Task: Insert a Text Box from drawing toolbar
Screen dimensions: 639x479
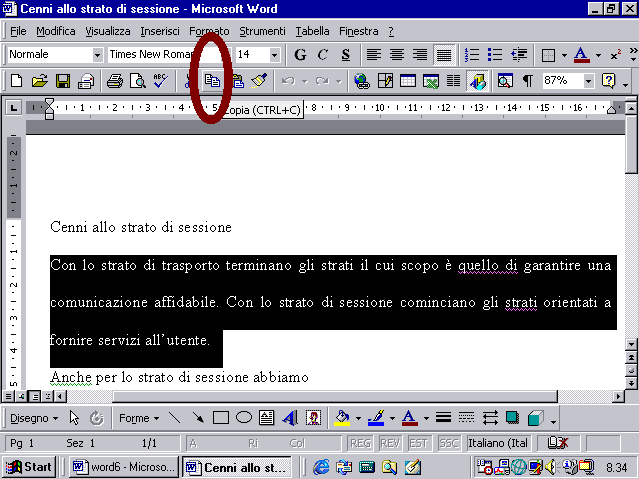Action: [267, 418]
